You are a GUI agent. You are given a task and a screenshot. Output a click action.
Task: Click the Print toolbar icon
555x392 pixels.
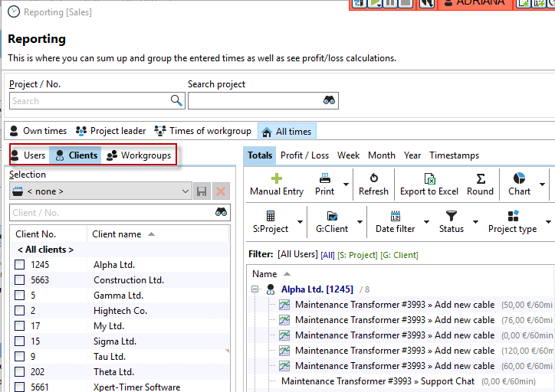(324, 178)
